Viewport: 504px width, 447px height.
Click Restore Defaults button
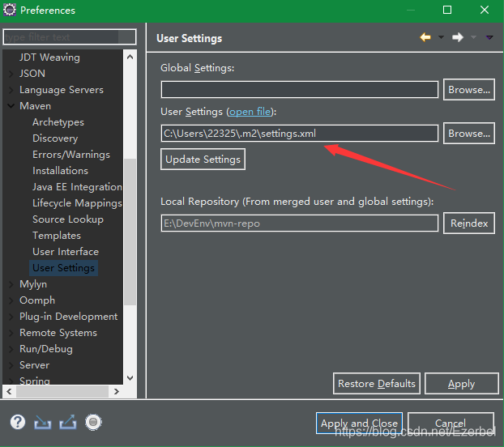(377, 383)
